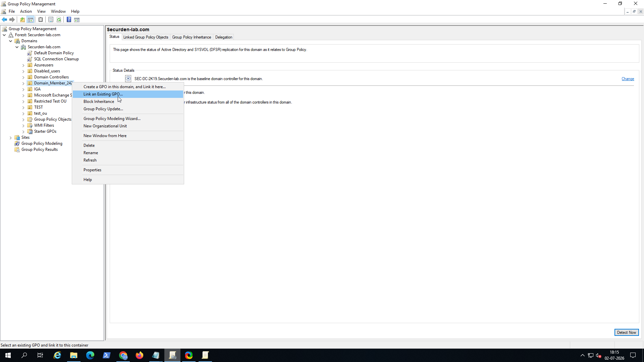Expand the Restricted Test OU node
The width and height of the screenshot is (644, 362).
click(23, 101)
